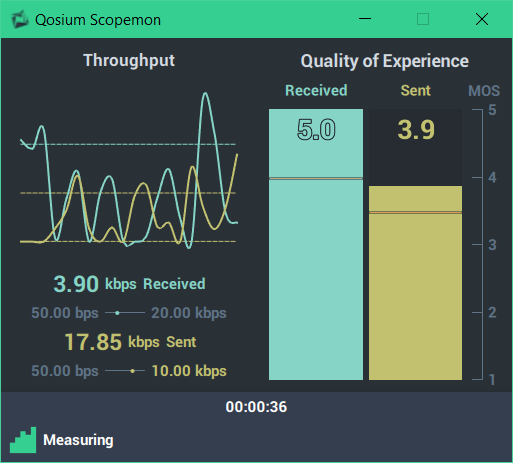Click the Measuring status text
513x463 pixels.
coord(78,440)
